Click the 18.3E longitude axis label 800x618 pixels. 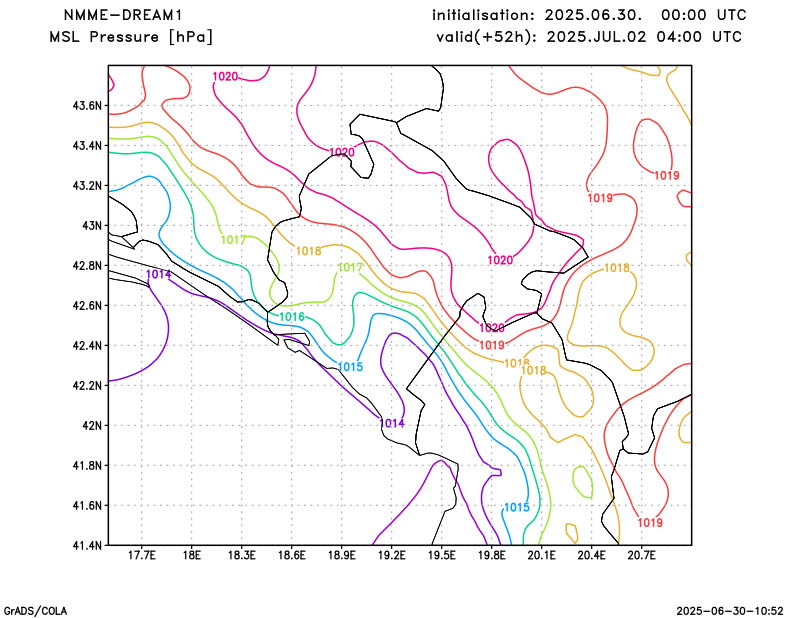click(241, 555)
